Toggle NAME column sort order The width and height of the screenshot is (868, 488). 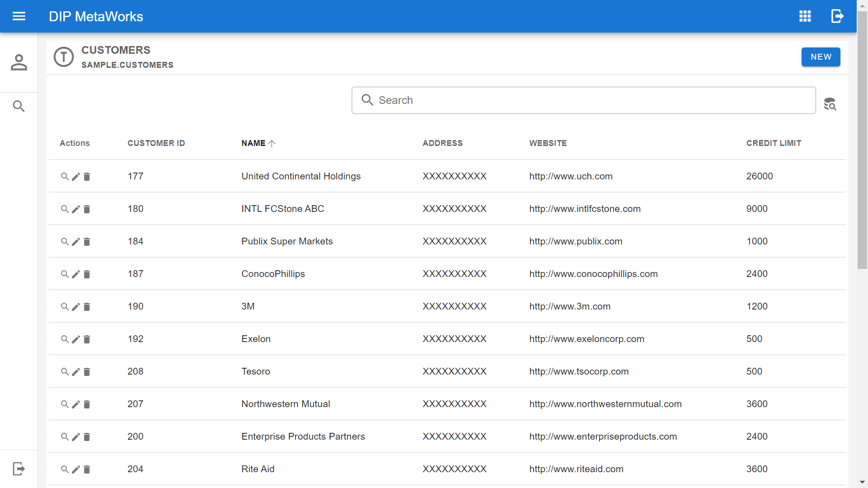click(258, 143)
